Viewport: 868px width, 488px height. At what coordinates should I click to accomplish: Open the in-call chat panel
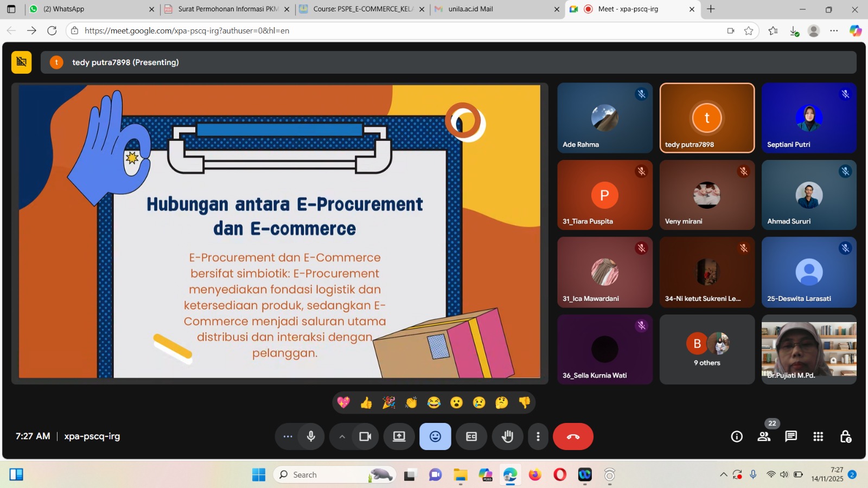791,436
